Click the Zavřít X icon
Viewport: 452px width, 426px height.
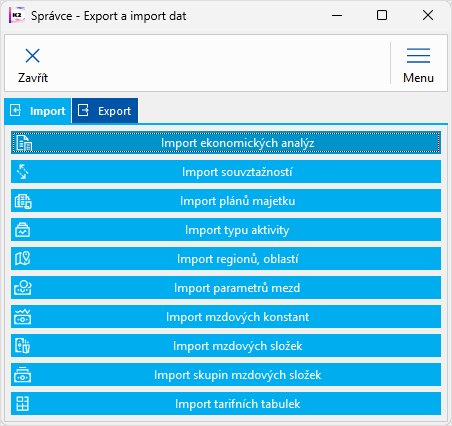coord(33,56)
